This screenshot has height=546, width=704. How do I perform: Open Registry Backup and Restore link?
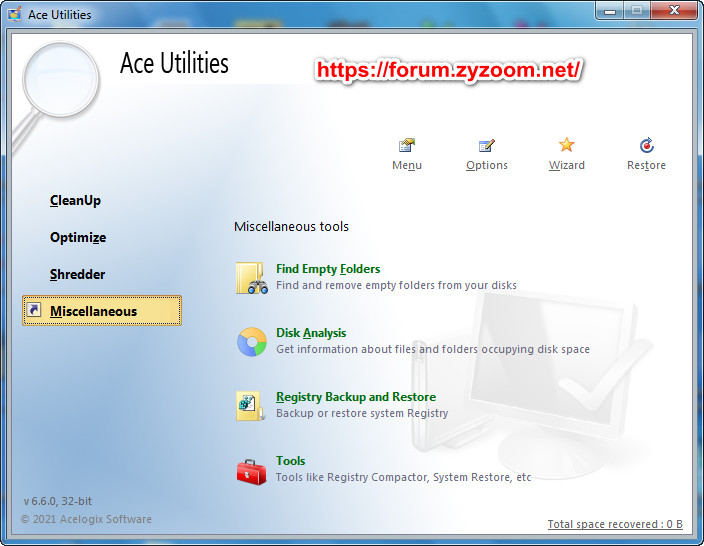tap(356, 397)
